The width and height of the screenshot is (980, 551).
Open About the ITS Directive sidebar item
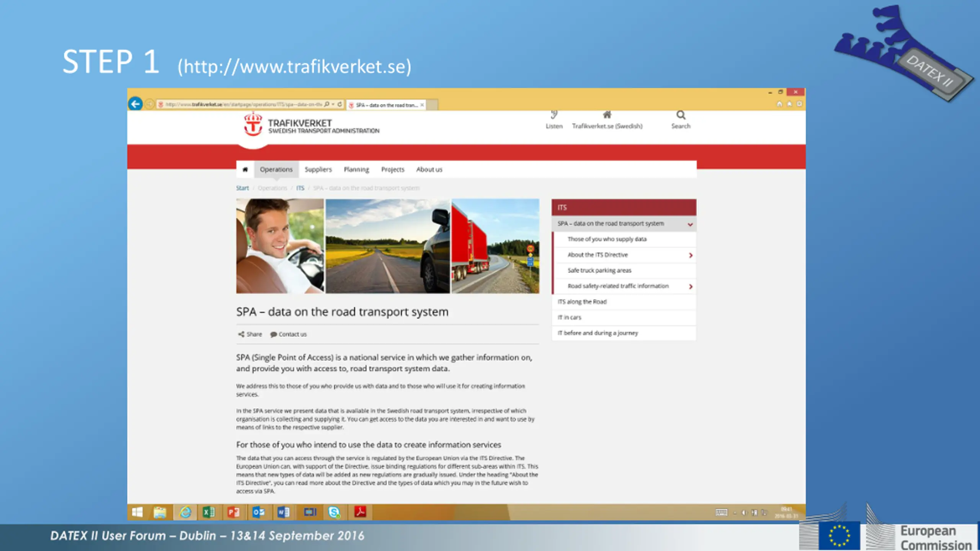click(598, 255)
